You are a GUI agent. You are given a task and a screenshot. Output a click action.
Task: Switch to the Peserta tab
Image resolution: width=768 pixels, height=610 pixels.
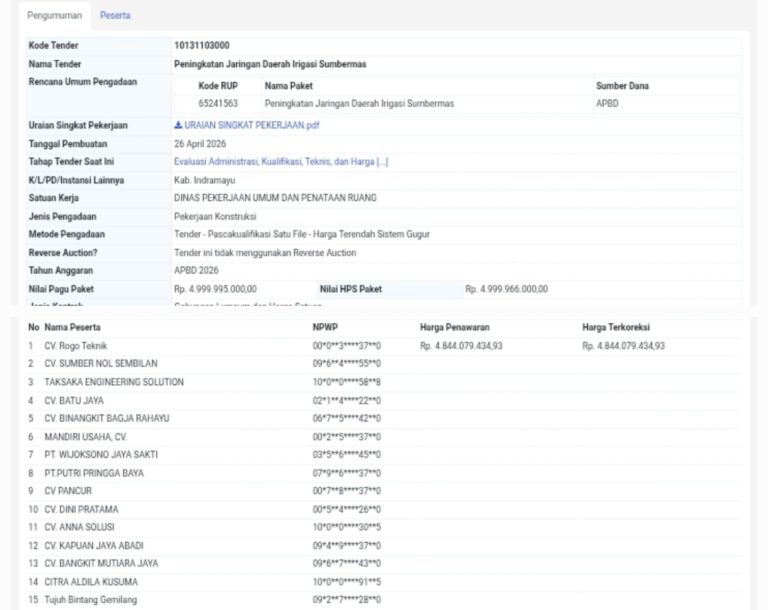coord(115,15)
